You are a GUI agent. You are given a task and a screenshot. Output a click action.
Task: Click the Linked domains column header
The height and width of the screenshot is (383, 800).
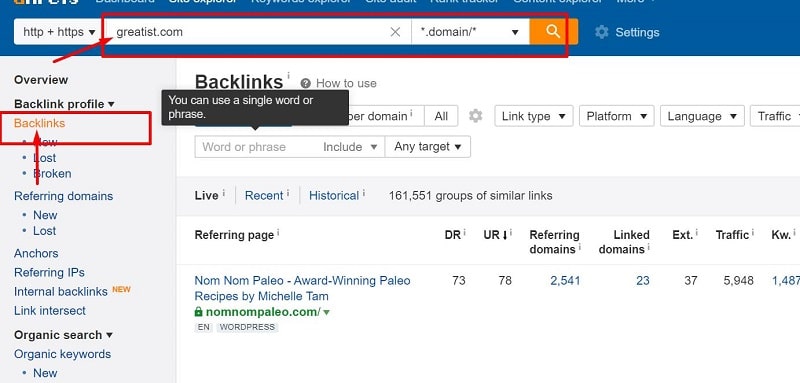[624, 242]
